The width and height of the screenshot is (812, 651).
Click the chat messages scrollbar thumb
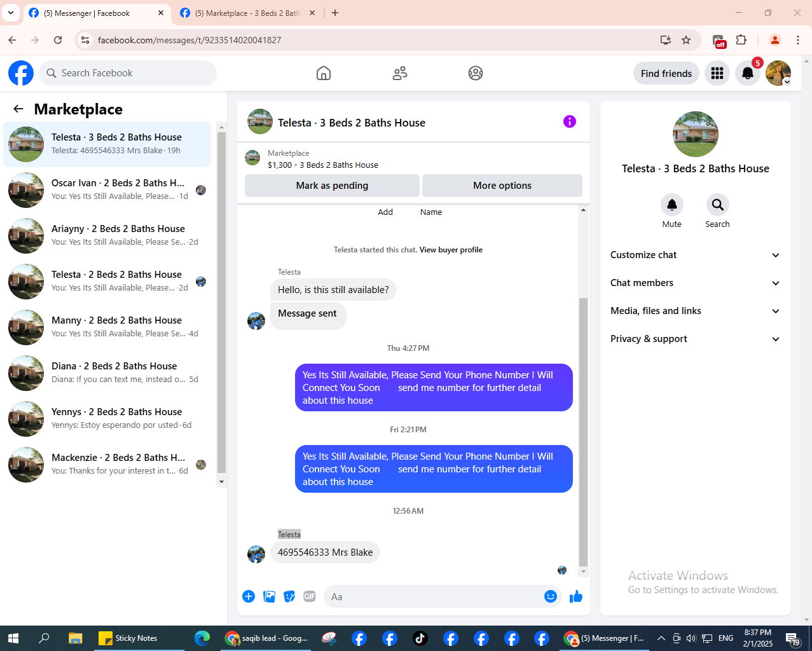click(x=583, y=432)
